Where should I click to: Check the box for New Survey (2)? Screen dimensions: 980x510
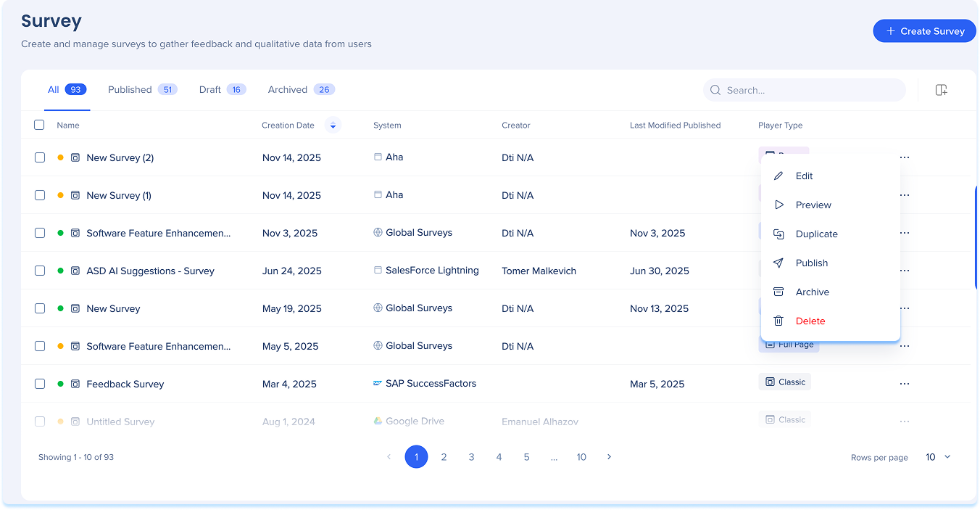(x=40, y=157)
